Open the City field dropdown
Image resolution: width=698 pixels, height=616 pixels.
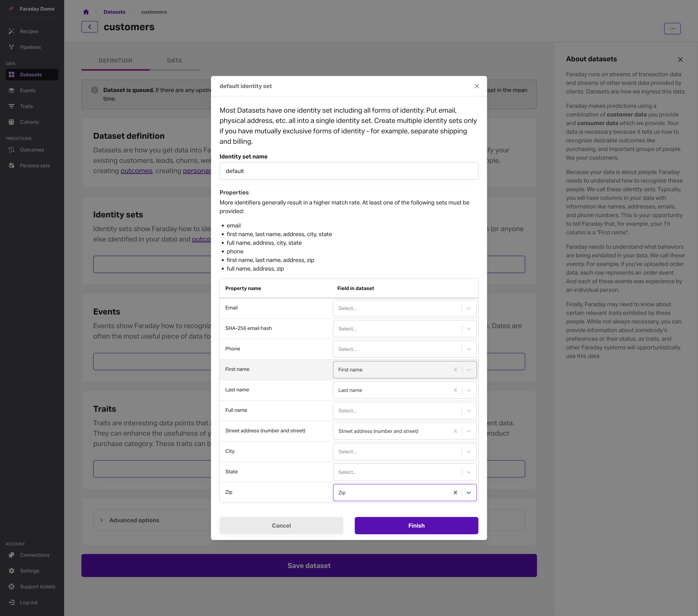pos(405,451)
